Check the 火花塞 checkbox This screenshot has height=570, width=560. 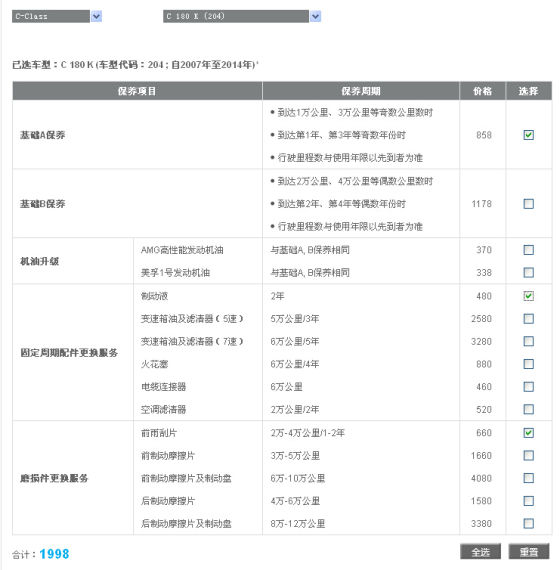(x=528, y=364)
